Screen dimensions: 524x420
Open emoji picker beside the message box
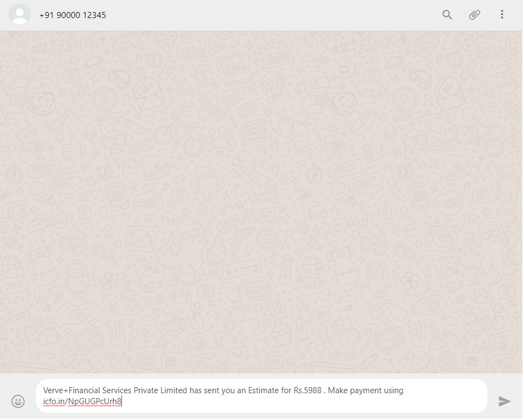tap(18, 401)
